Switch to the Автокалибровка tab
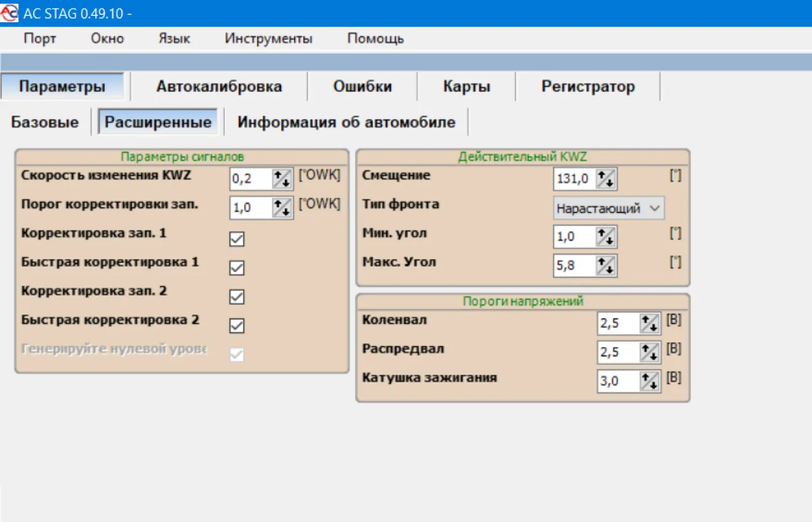Viewport: 812px width, 522px height. coord(219,86)
